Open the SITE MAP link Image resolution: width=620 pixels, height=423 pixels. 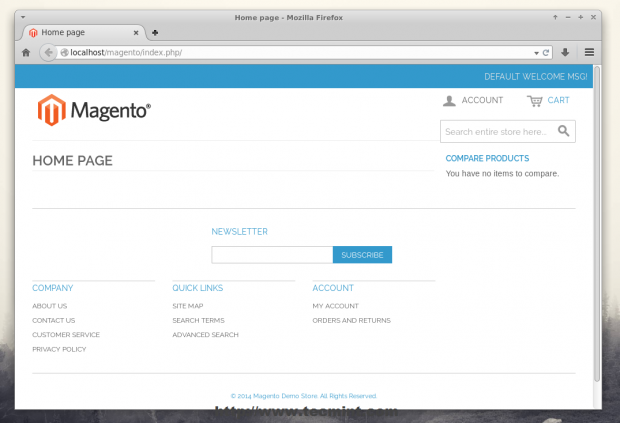[x=187, y=306]
